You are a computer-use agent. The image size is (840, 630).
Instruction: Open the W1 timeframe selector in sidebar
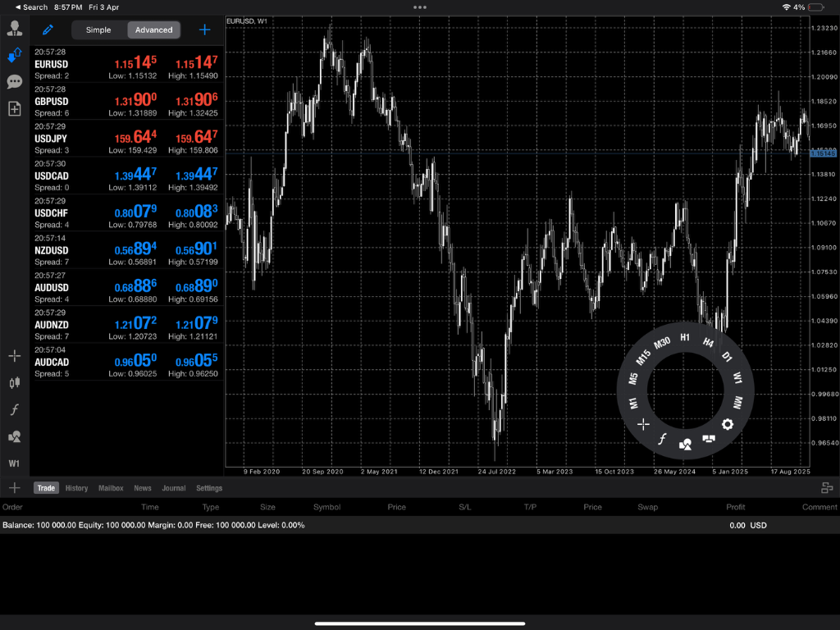(15, 463)
